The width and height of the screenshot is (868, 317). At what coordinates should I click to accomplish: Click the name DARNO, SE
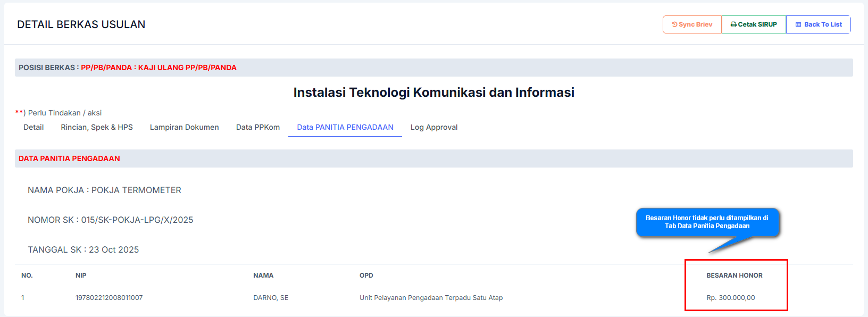tap(271, 298)
